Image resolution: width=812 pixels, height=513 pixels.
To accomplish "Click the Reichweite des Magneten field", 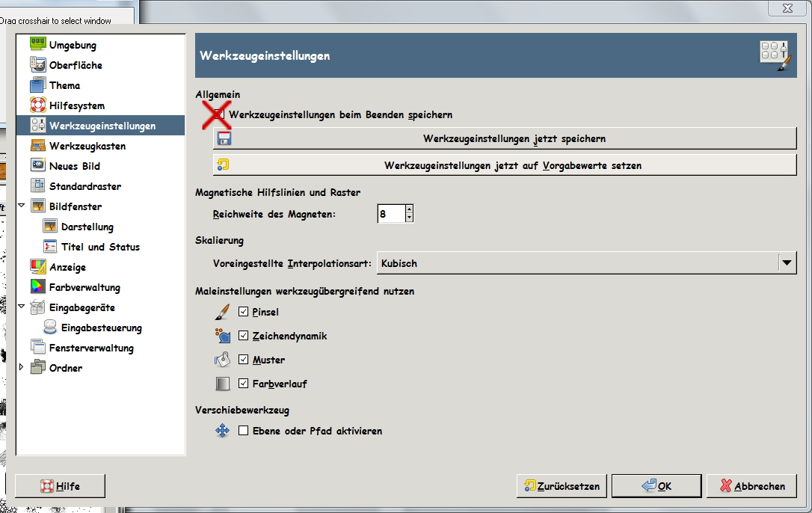I will click(x=391, y=213).
